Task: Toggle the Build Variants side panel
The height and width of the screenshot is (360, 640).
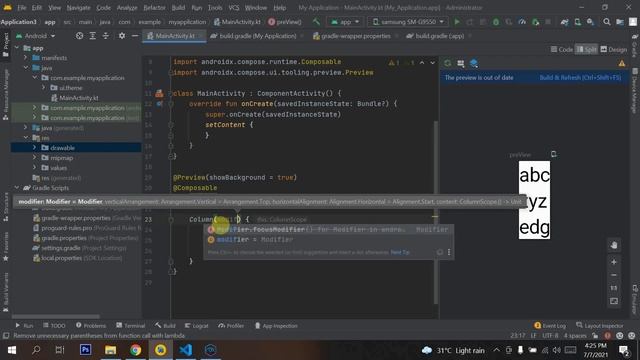Action: (x=6, y=291)
